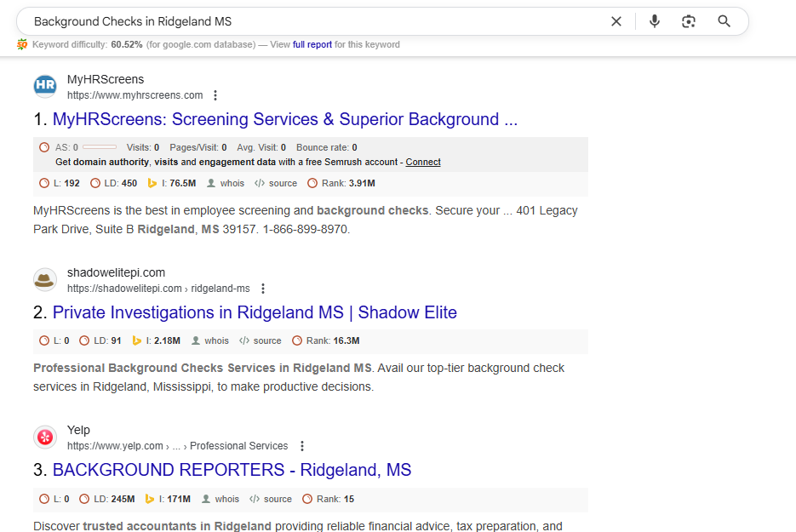View source for the Shadow Elite result
796x532 pixels.
[260, 340]
